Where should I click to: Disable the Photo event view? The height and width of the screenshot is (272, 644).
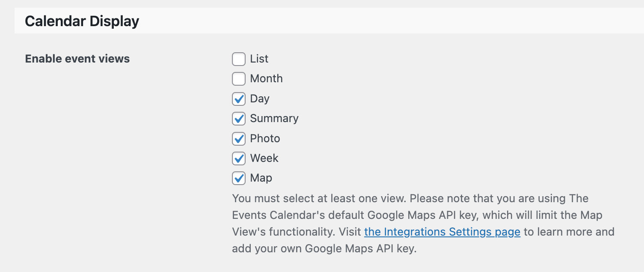[239, 138]
